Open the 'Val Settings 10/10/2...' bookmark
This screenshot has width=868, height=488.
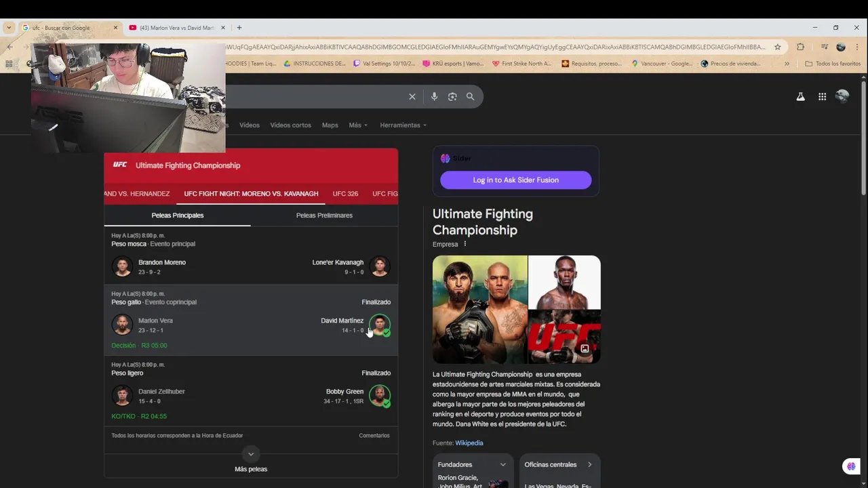[x=384, y=64]
